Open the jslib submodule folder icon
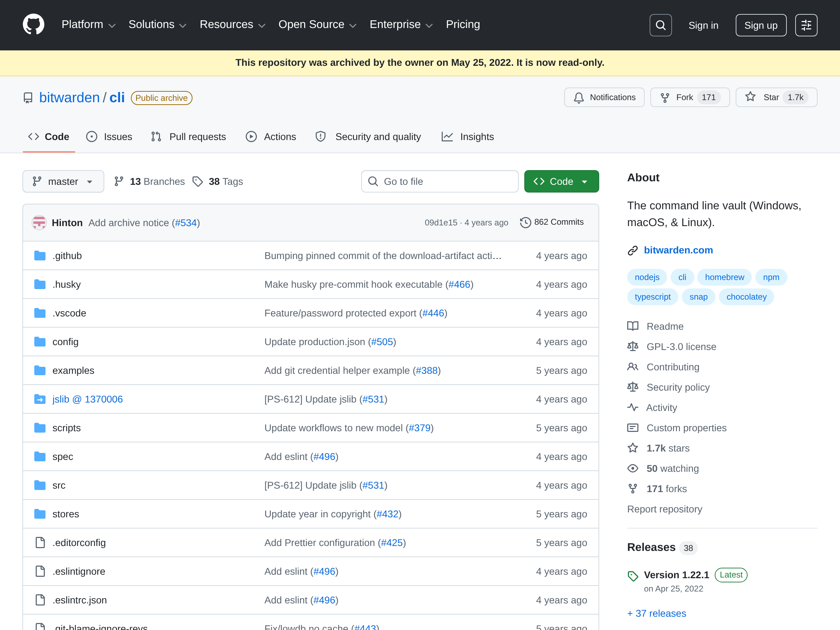This screenshot has height=630, width=840. click(40, 399)
